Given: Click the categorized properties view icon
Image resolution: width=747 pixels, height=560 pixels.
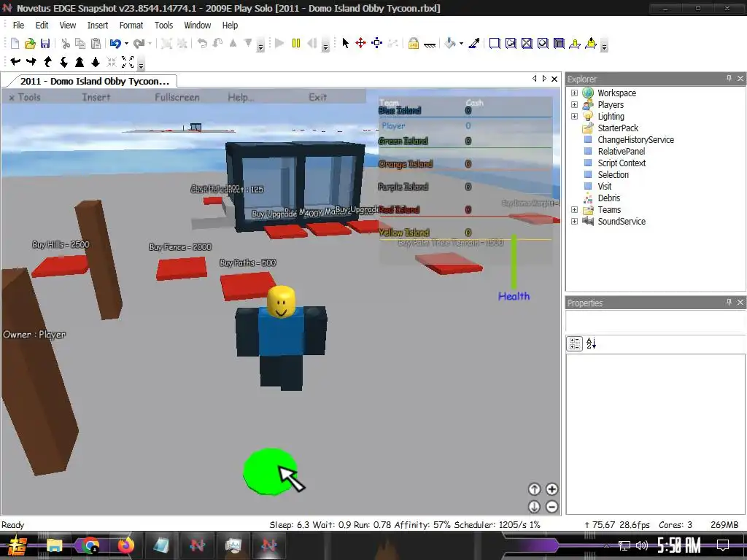Looking at the screenshot, I should coord(575,343).
